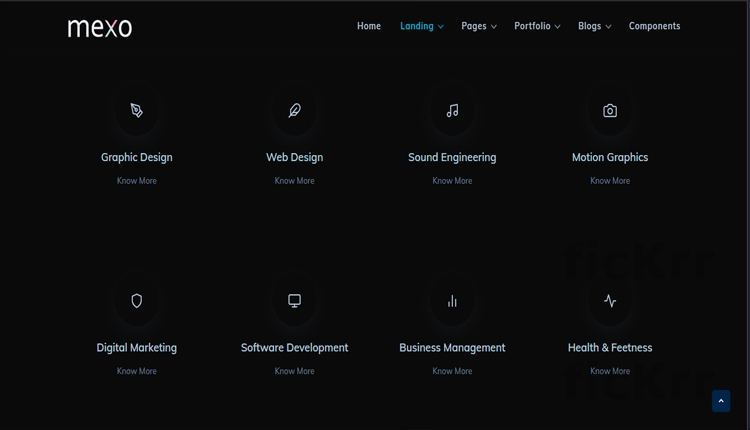
Task: Open the Portfolio dropdown in navigation
Action: tap(537, 26)
